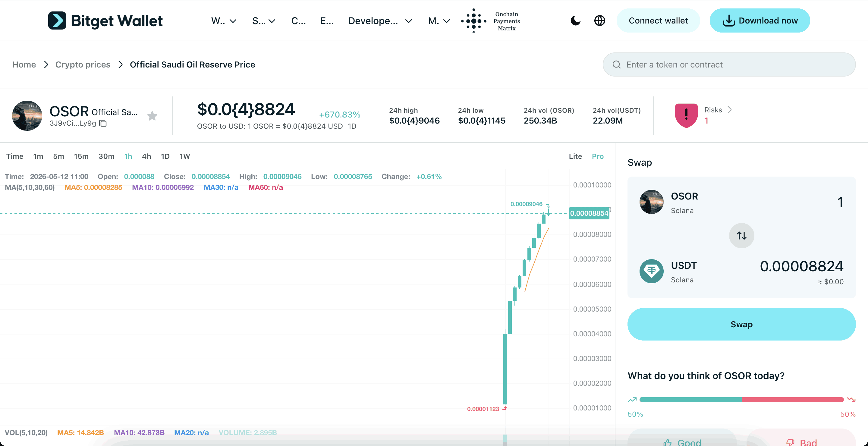Select the 15m chart interval
Image resolution: width=868 pixels, height=446 pixels.
(x=81, y=156)
